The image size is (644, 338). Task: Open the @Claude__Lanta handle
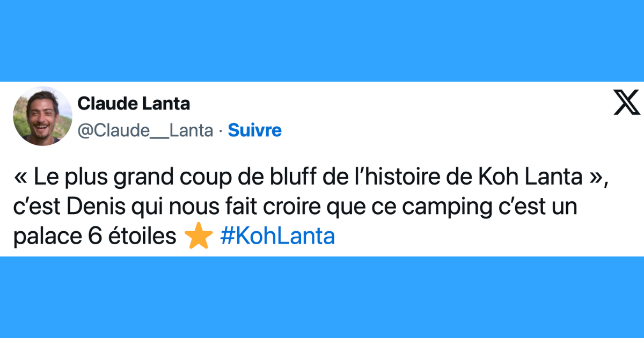tap(145, 130)
